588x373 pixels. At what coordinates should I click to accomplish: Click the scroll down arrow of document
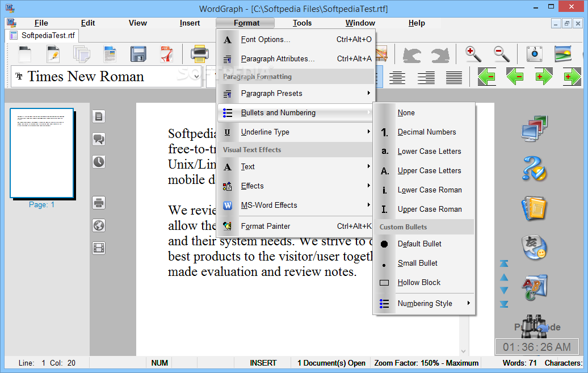pyautogui.click(x=464, y=351)
